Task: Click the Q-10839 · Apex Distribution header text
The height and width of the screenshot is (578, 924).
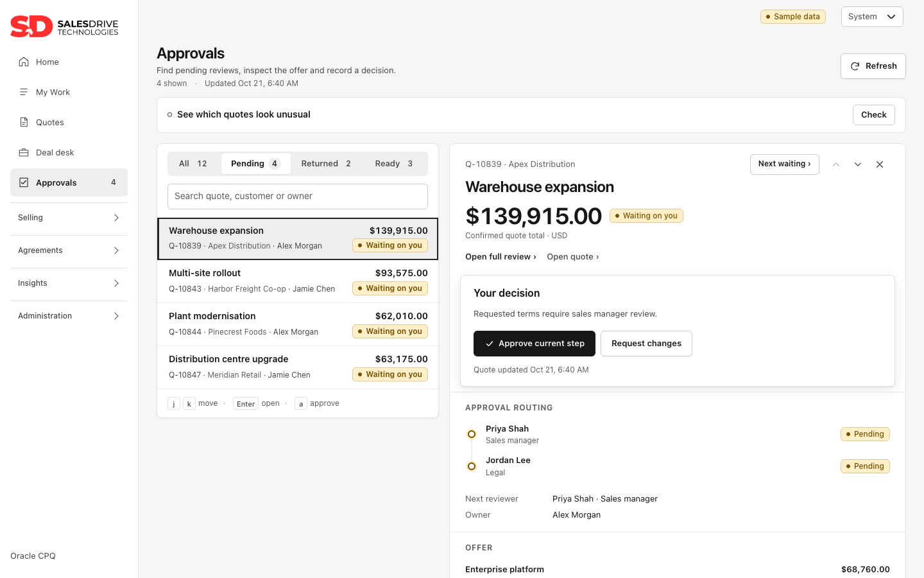Action: pos(520,164)
